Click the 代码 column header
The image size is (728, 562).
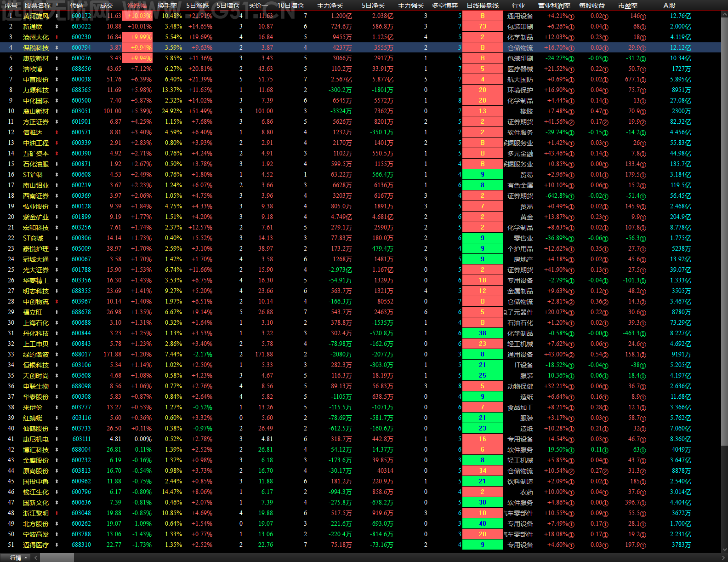click(76, 6)
